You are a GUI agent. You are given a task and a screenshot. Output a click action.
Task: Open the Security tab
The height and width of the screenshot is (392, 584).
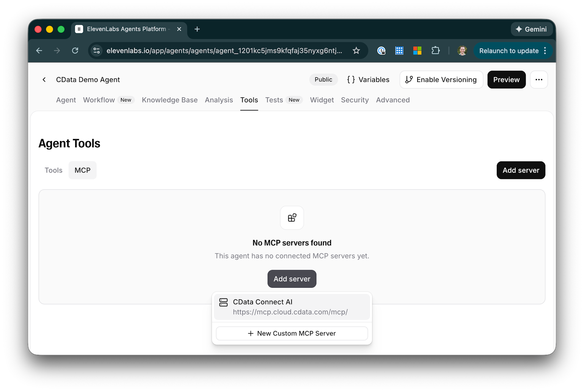point(355,100)
